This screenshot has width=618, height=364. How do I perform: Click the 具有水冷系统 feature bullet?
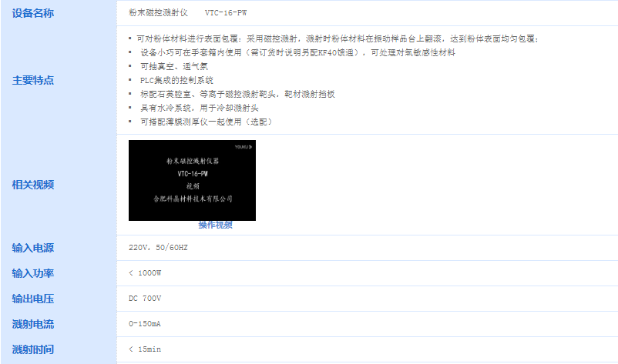click(200, 108)
